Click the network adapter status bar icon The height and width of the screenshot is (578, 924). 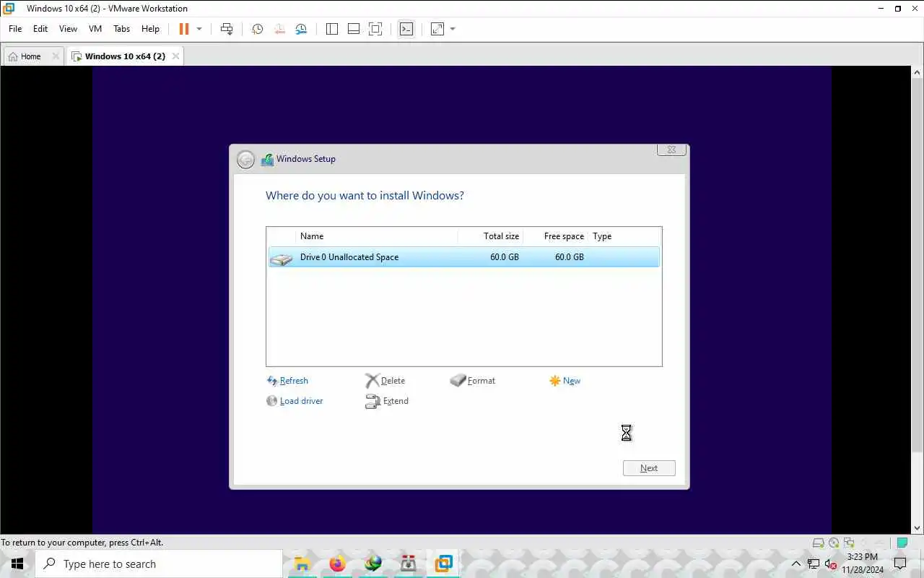(x=849, y=543)
